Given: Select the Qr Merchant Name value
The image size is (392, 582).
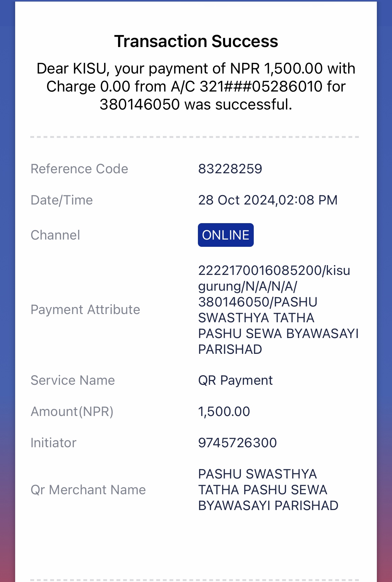Looking at the screenshot, I should point(268,490).
